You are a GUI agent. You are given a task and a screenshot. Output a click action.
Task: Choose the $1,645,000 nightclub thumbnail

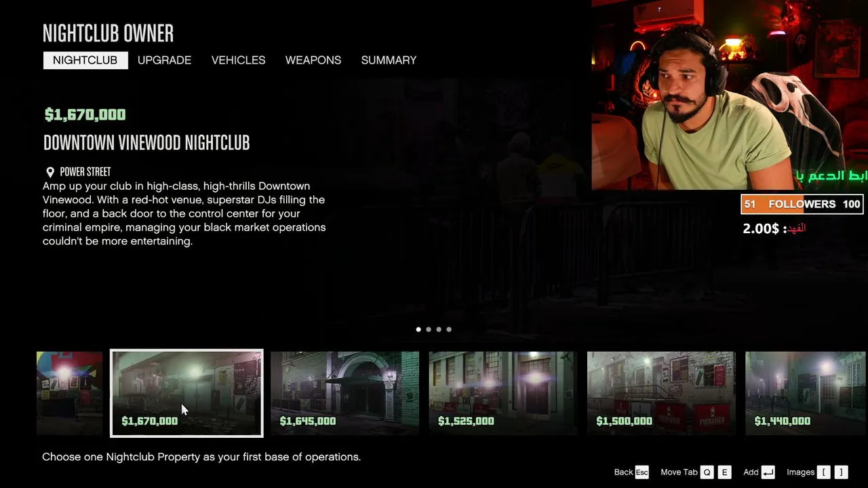tap(344, 393)
